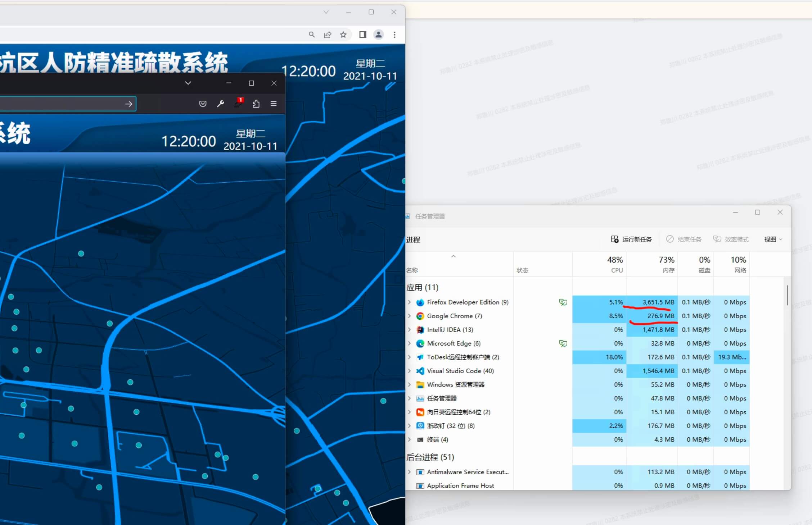Expand Firefox Developer Edition process group
Viewport: 812px width, 525px height.
(409, 302)
